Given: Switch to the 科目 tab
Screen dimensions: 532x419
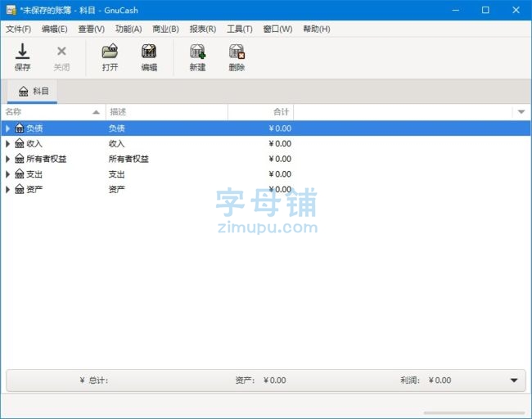Looking at the screenshot, I should pyautogui.click(x=33, y=92).
